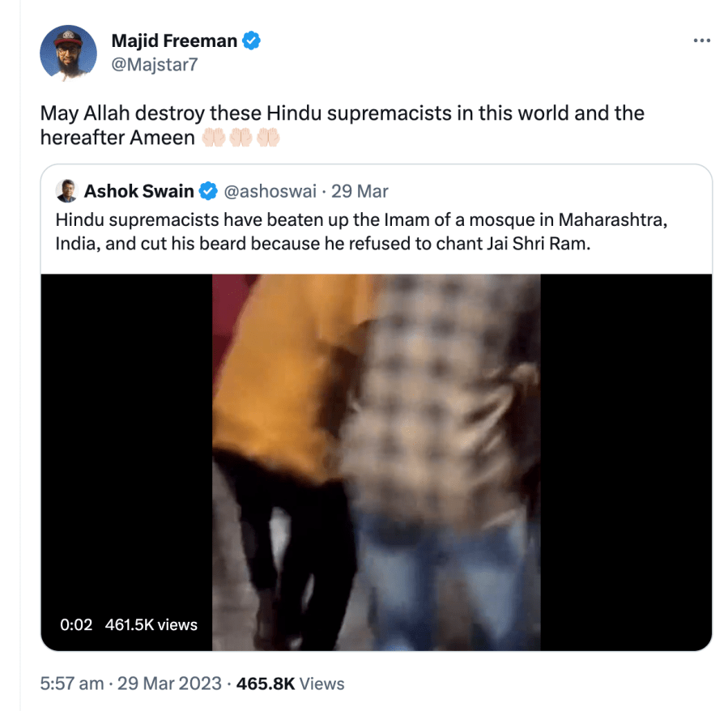The height and width of the screenshot is (711, 728).
Task: Open the three-dot more options menu
Action: [x=701, y=40]
